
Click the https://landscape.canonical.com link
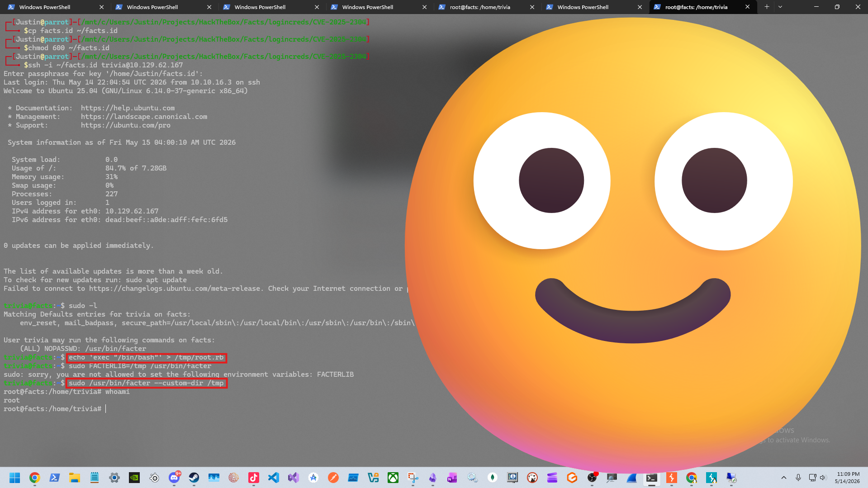144,117
